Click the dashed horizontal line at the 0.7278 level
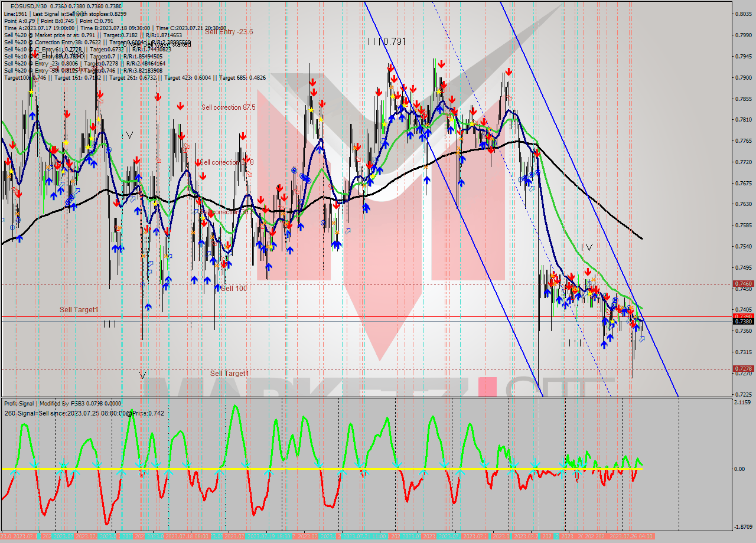This screenshot has height=543, width=756. pos(366,369)
